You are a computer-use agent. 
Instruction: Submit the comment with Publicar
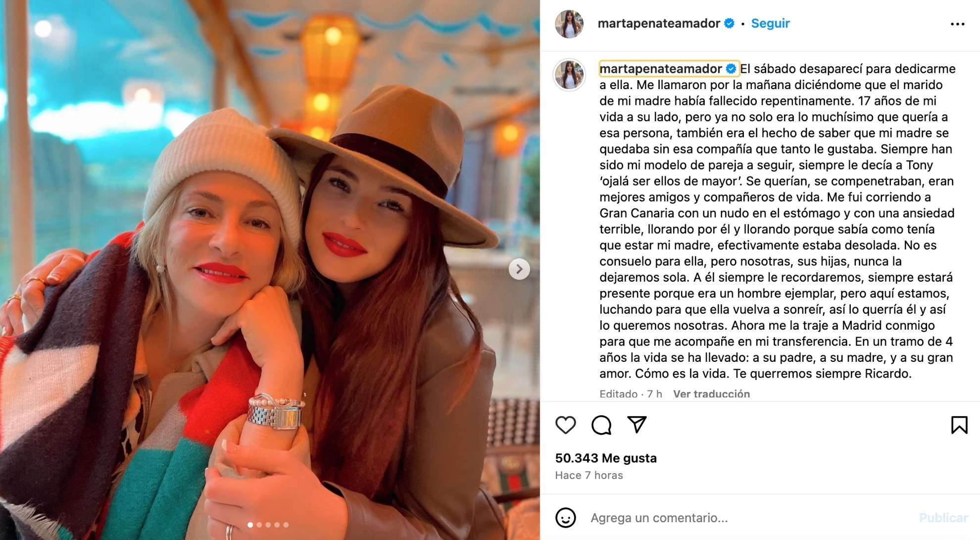tap(943, 518)
